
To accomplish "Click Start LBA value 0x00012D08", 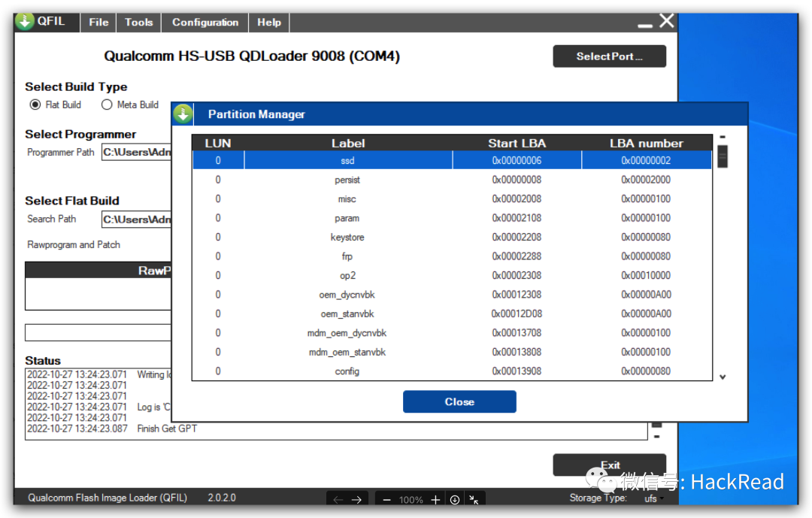I will 517,314.
